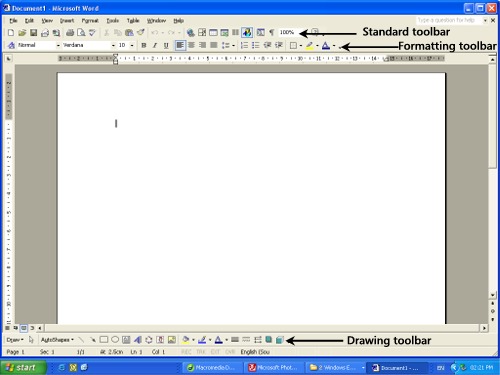
Task: Click the Draw menu button
Action: 15,340
